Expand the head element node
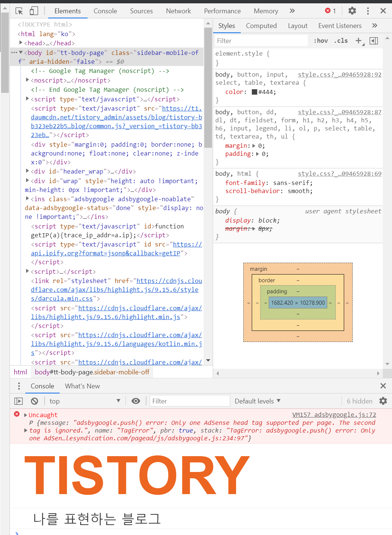The width and height of the screenshot is (392, 535). tap(21, 43)
